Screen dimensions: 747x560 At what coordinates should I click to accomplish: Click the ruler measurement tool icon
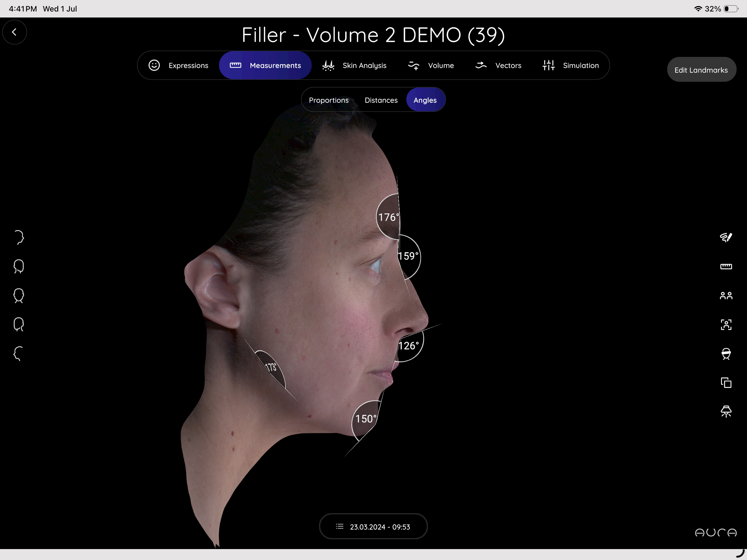726,267
